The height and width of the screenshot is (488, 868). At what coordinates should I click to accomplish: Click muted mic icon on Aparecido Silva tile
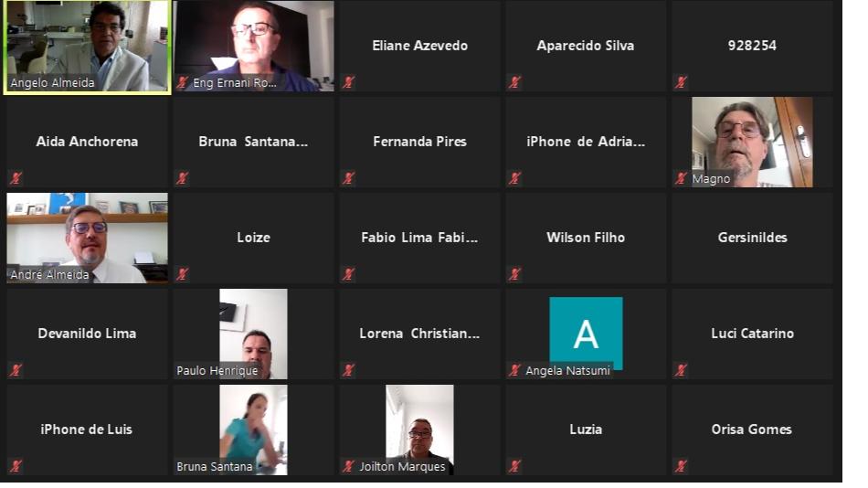point(514,82)
